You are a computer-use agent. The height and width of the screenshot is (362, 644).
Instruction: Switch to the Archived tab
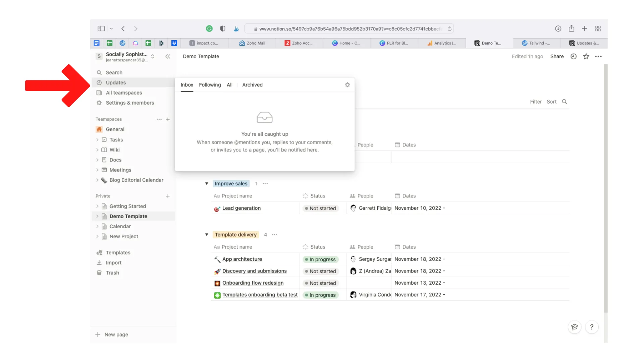tap(252, 85)
